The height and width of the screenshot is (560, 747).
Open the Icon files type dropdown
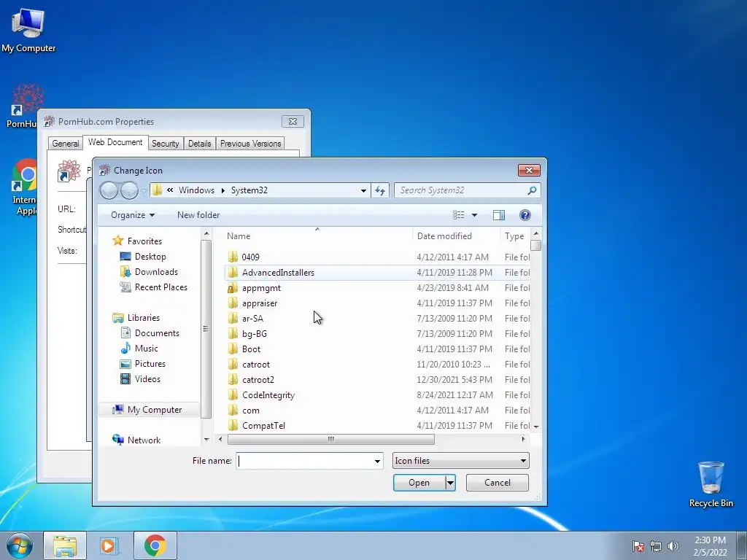(x=461, y=461)
